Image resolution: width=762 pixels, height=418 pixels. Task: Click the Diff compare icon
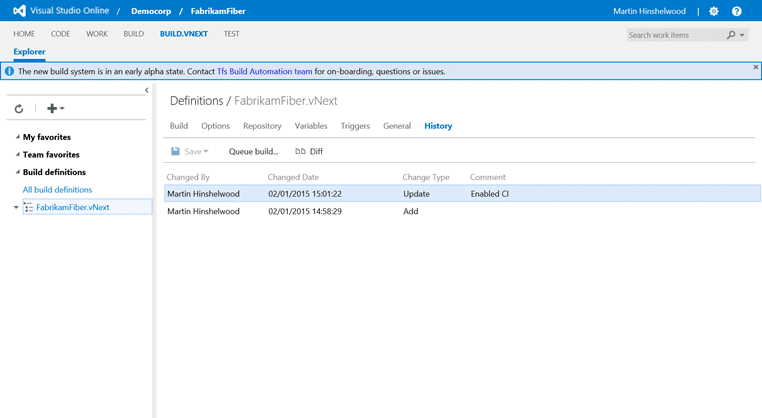(x=300, y=151)
